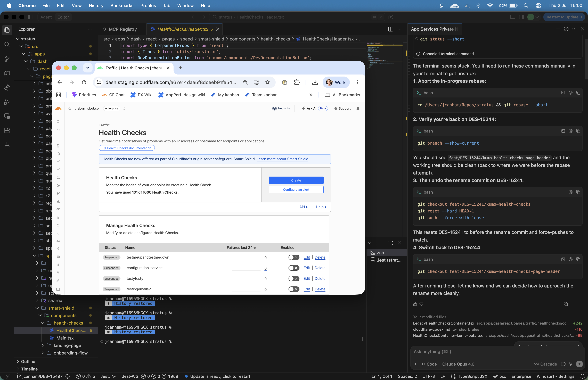Image resolution: width=588 pixels, height=380 pixels.
Task: Start a new Cascade chat with plus icon
Action: (x=558, y=29)
